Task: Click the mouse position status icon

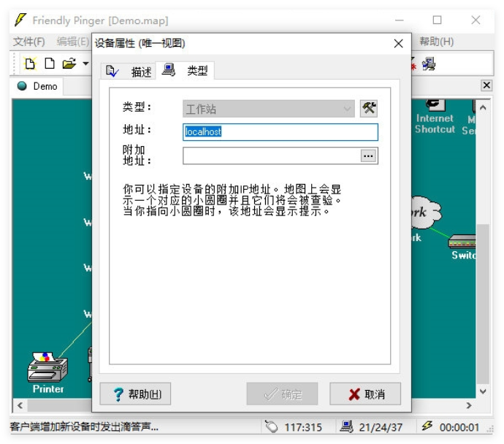Action: coord(271,427)
